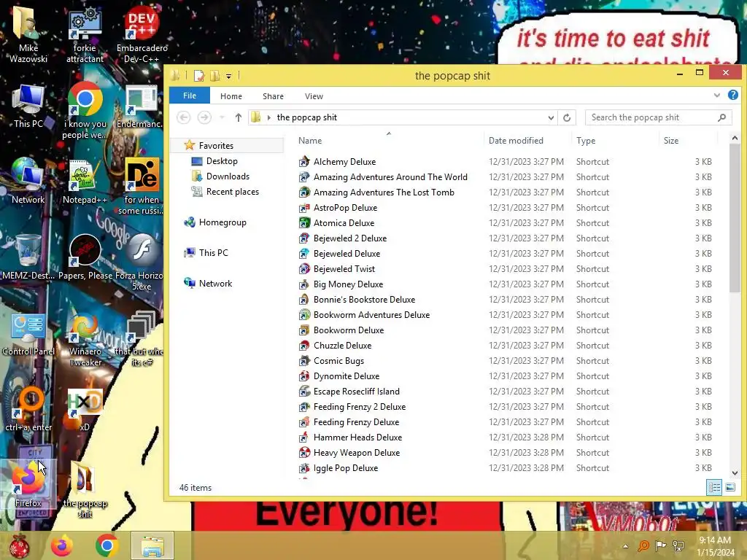747x560 pixels.
Task: Open the address bar history dropdown
Action: click(551, 117)
